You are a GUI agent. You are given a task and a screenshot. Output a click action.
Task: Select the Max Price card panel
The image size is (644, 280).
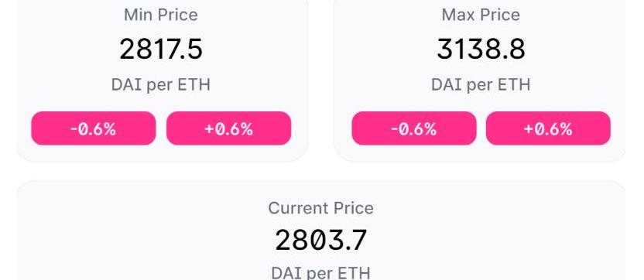[480, 81]
